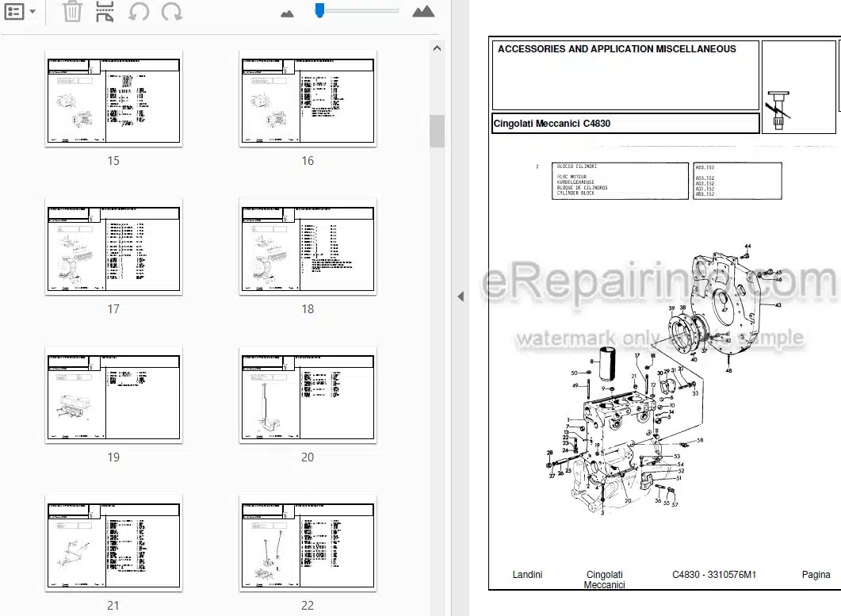Click the thumbnail panel scroll up arrow

click(437, 48)
